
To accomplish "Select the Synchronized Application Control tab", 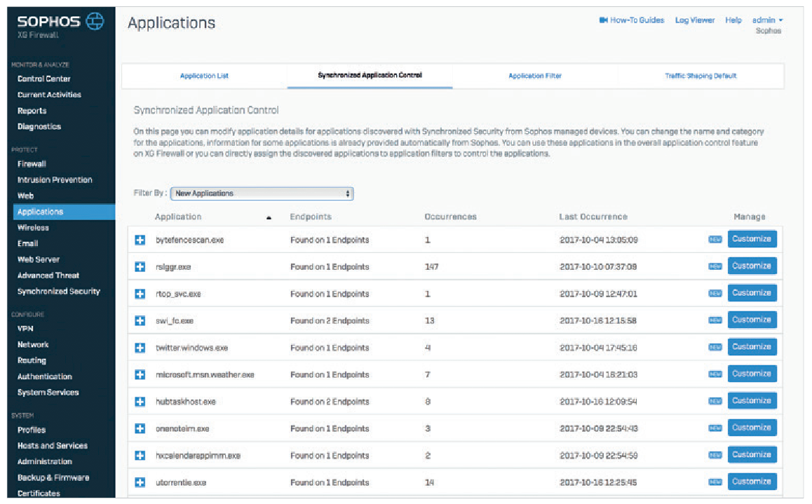I will 370,76.
